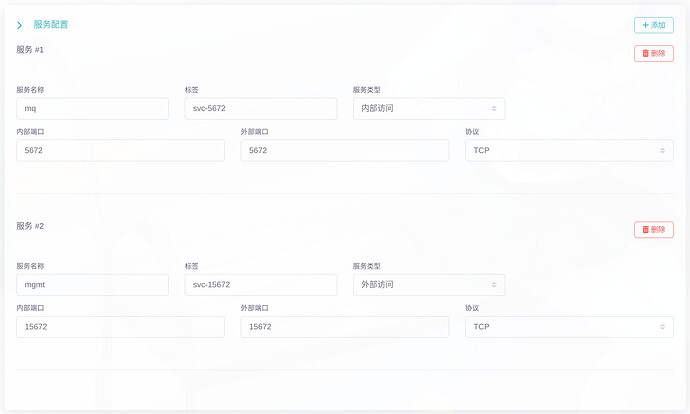Click the trash icon in service #2 delete button
Screen dimensions: 690x414
pyautogui.click(x=646, y=230)
